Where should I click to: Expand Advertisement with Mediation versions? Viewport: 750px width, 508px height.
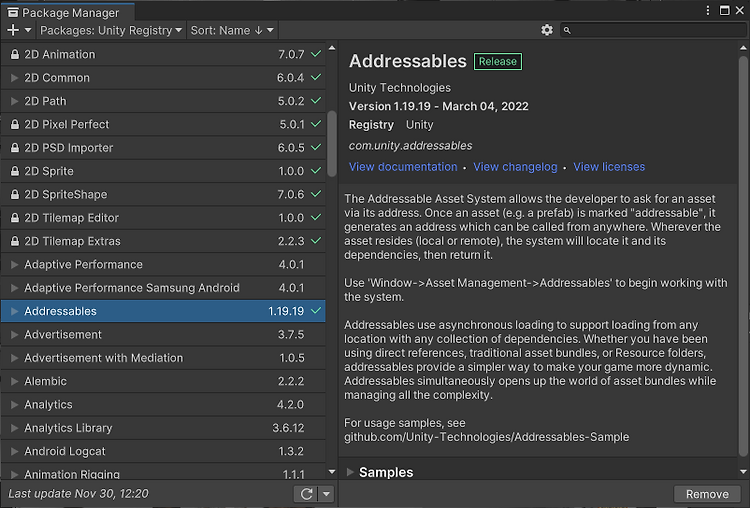[x=14, y=358]
